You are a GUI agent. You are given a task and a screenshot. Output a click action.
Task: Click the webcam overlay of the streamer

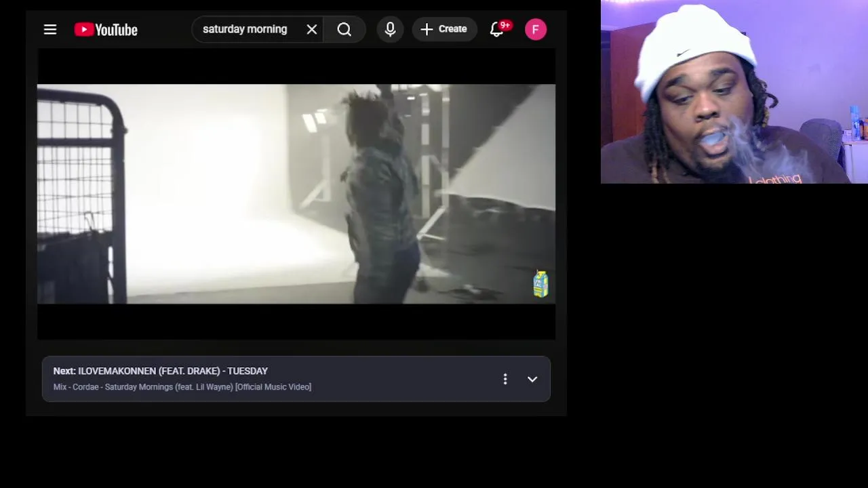(x=734, y=92)
